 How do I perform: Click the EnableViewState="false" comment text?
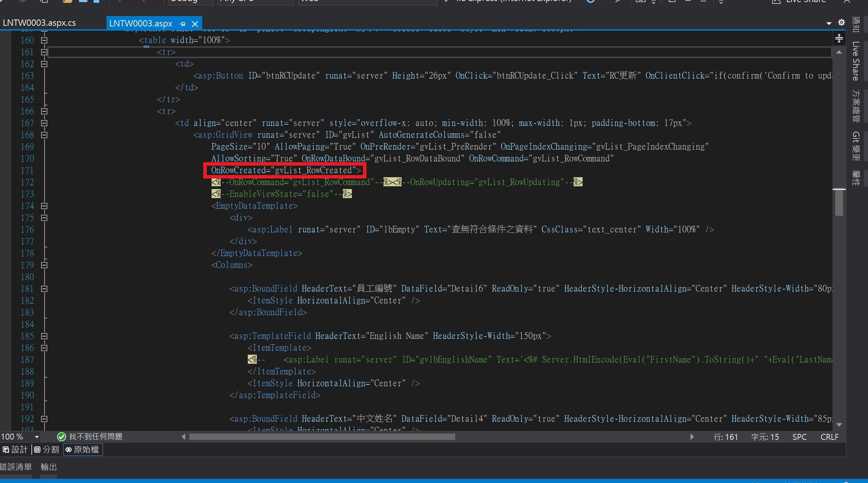282,194
